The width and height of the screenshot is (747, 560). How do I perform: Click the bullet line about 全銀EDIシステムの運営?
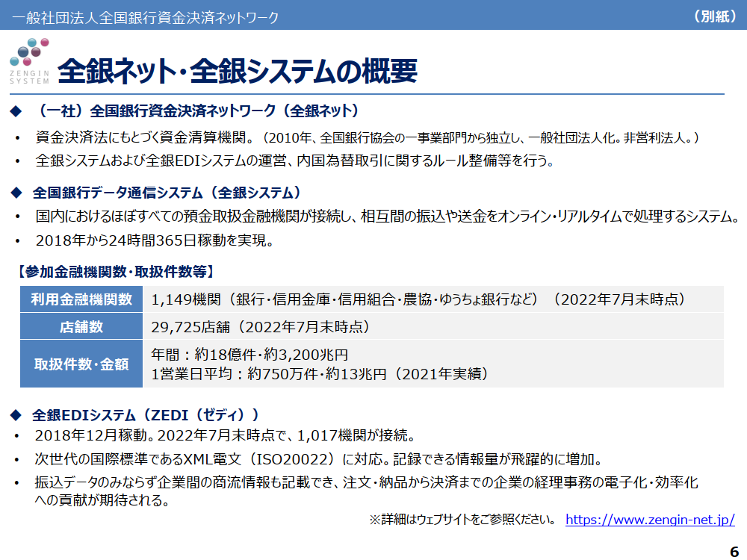[295, 161]
